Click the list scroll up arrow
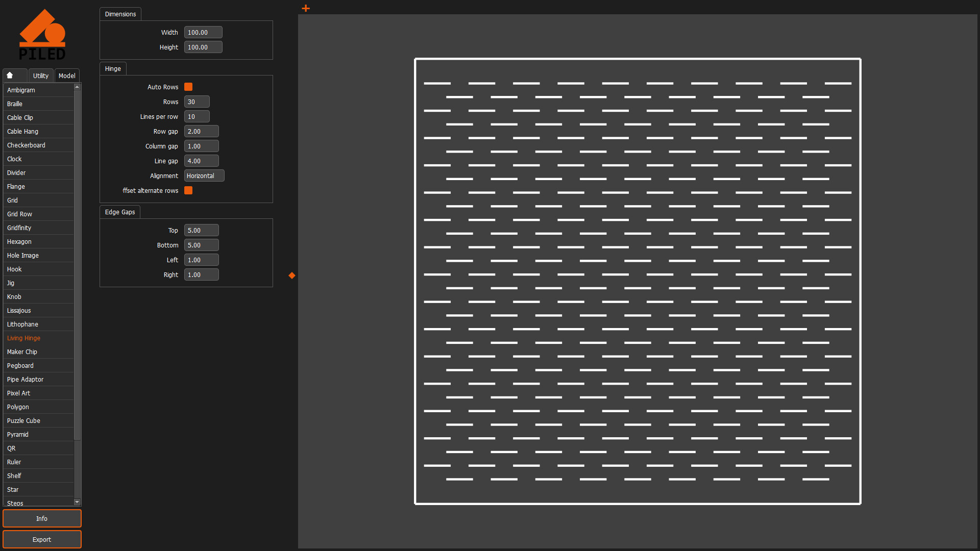The image size is (980, 551). tap(77, 87)
